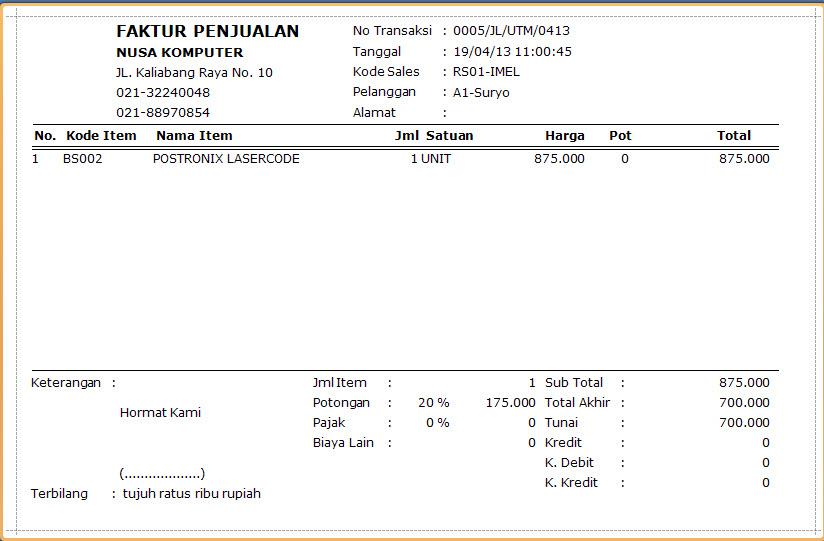Click the Harga column header
Screen dimensions: 824x541
[x=564, y=136]
